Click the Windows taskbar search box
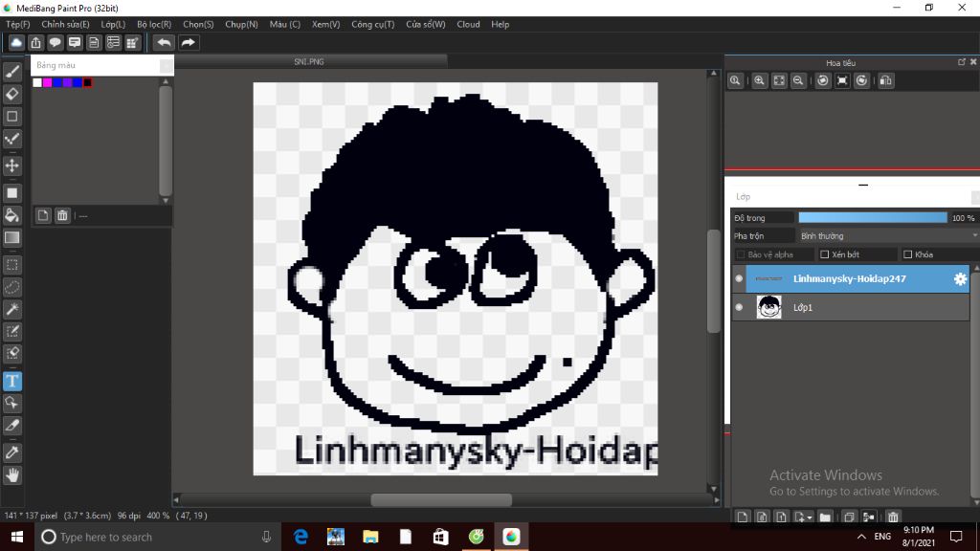980x551 pixels. [x=158, y=537]
